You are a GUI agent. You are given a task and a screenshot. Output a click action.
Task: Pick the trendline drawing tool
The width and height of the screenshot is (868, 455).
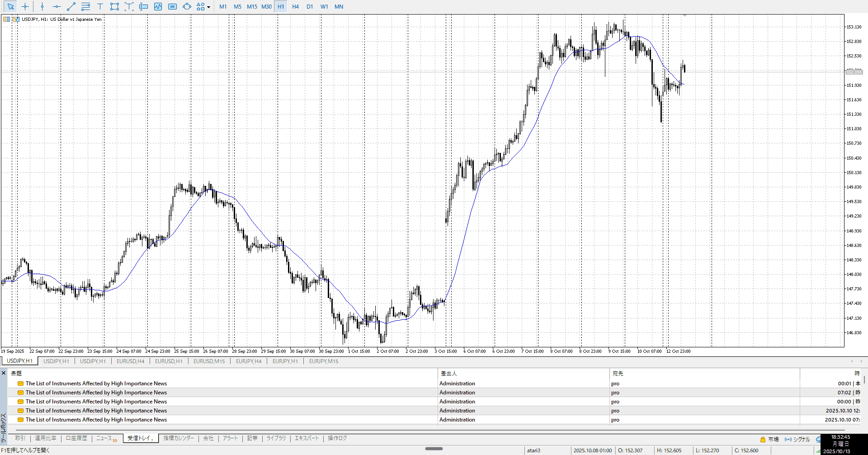[x=71, y=7]
